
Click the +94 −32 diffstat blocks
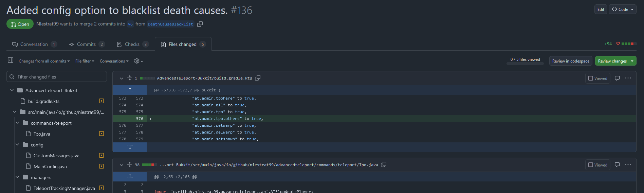tap(629, 44)
